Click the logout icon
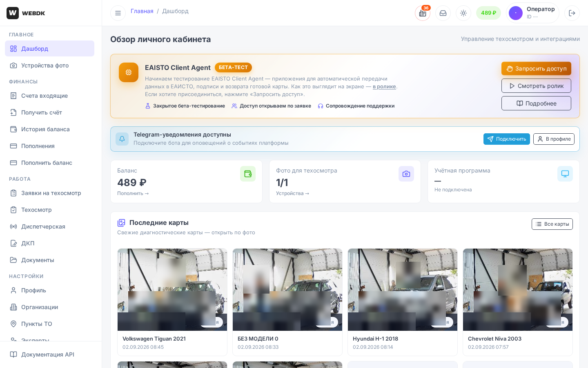Viewport: 588px width, 368px height. point(572,13)
